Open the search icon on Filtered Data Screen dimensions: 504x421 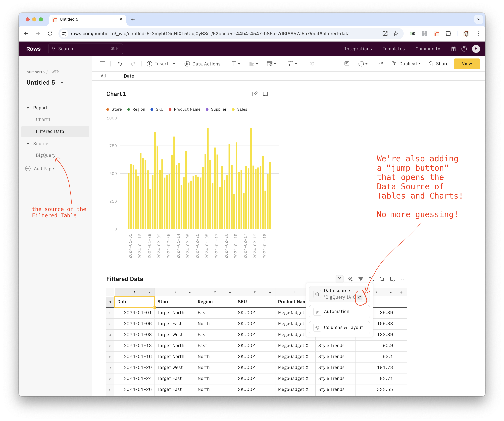click(x=382, y=279)
